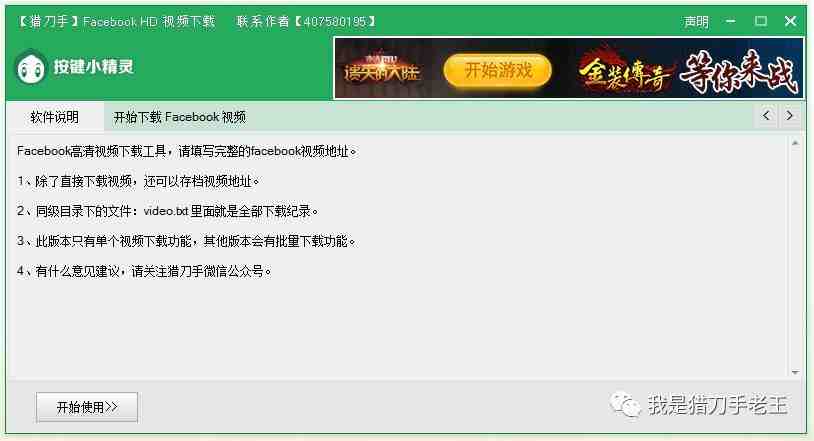Click the 诸天的大陆 game logo in banner

(381, 69)
